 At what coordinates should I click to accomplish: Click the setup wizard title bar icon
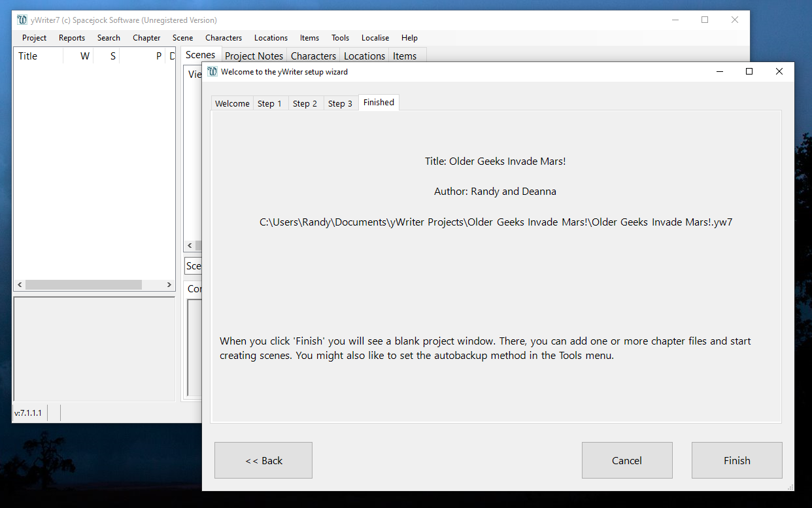(x=212, y=72)
